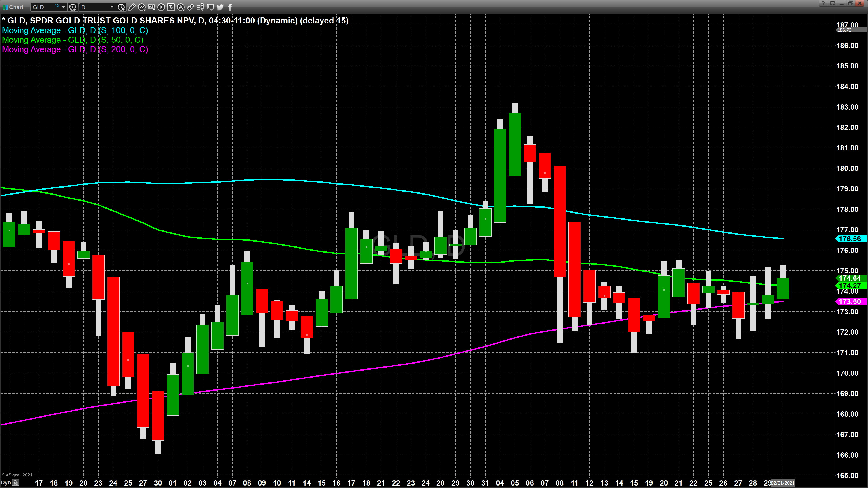The width and height of the screenshot is (868, 488).
Task: Open the symbol settings gear
Action: pyautogui.click(x=72, y=7)
